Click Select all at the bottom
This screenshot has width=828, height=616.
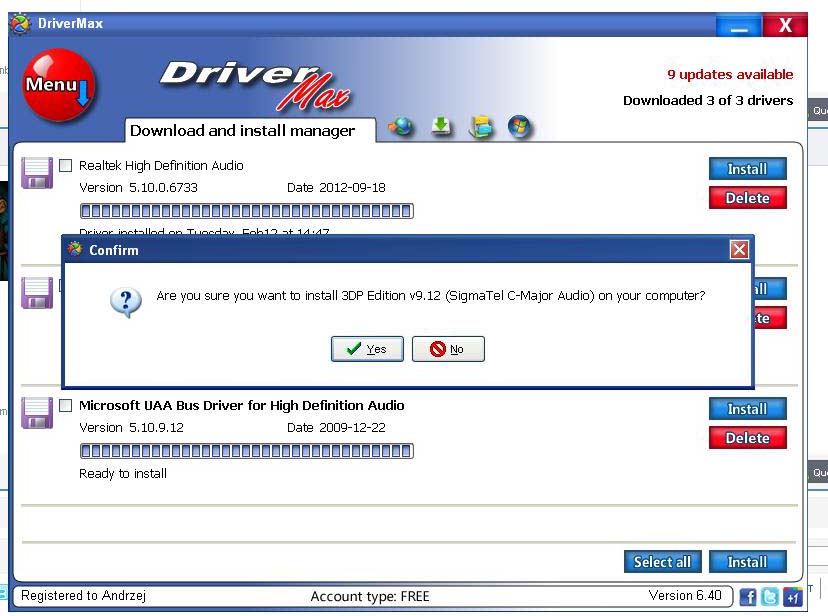[x=662, y=562]
